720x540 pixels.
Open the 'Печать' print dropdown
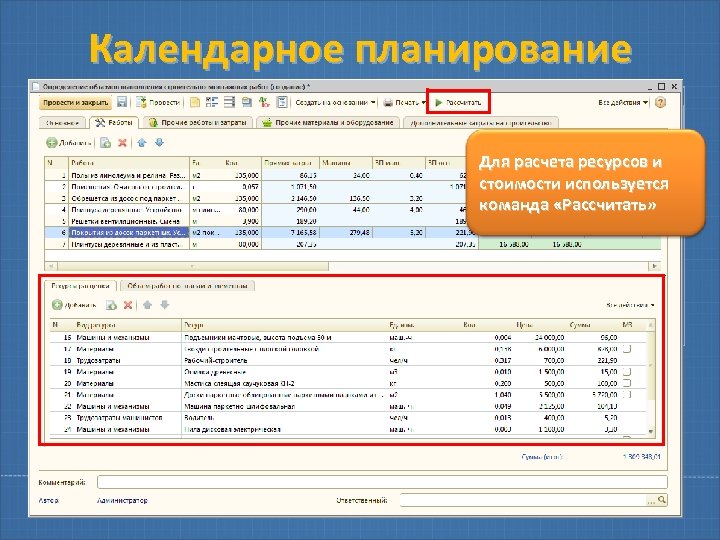click(x=405, y=102)
